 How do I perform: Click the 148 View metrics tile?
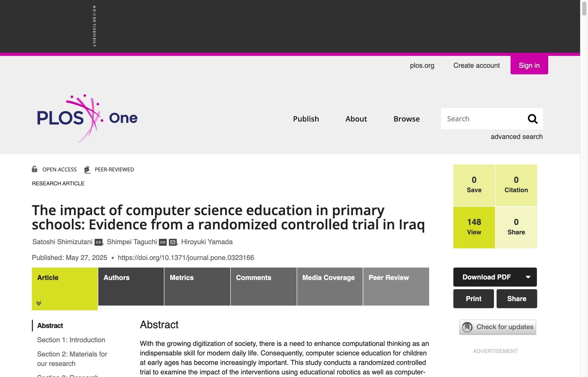[x=474, y=227]
